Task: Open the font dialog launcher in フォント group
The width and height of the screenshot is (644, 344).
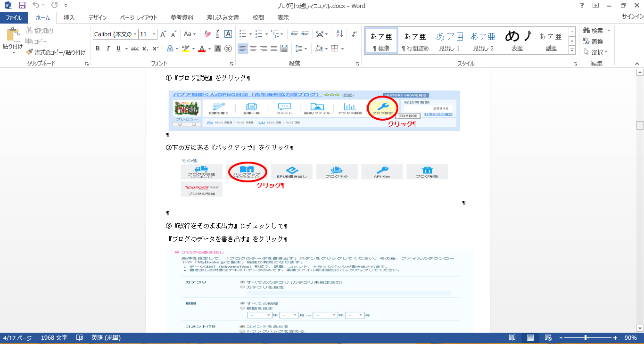Action: [x=231, y=63]
